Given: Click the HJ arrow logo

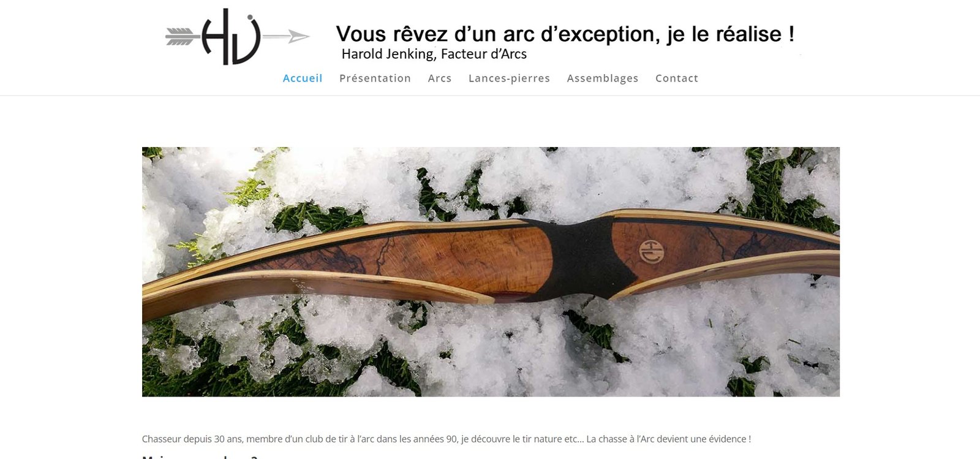Looking at the screenshot, I should [x=238, y=37].
